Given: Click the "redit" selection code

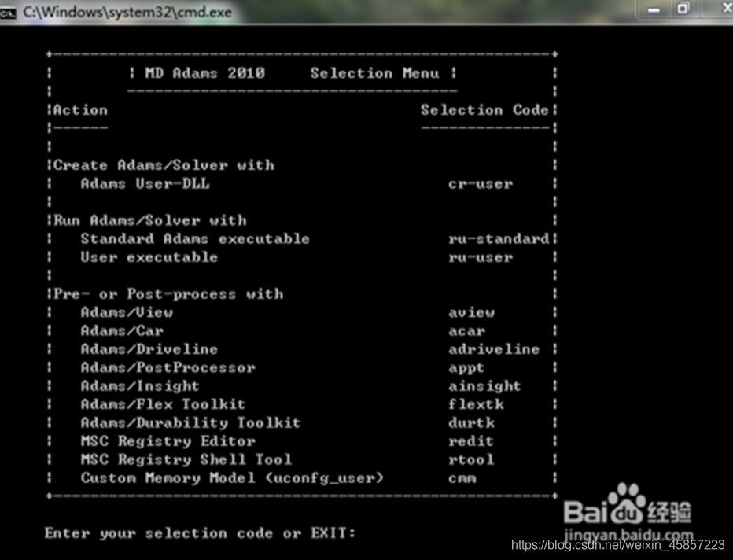Looking at the screenshot, I should click(x=471, y=440).
